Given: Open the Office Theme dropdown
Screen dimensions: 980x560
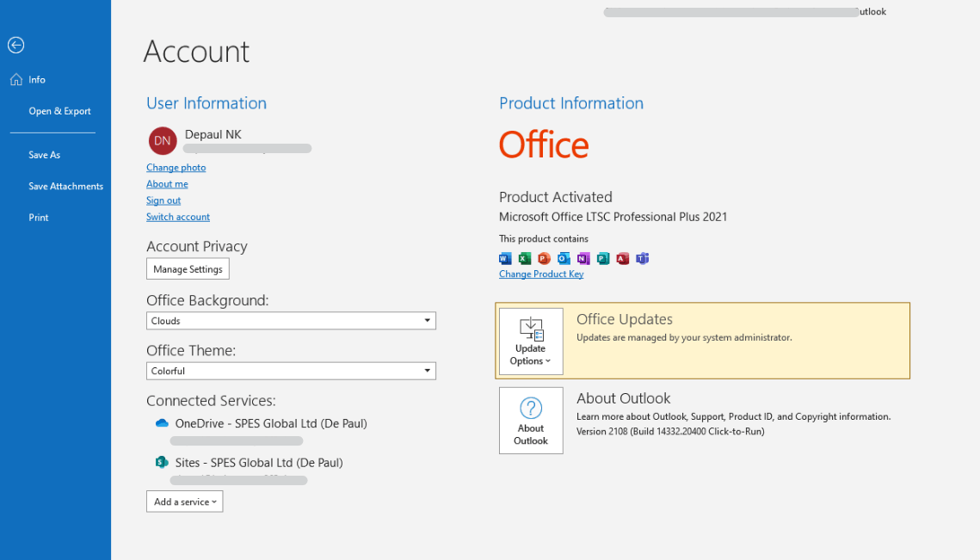Looking at the screenshot, I should (x=291, y=371).
